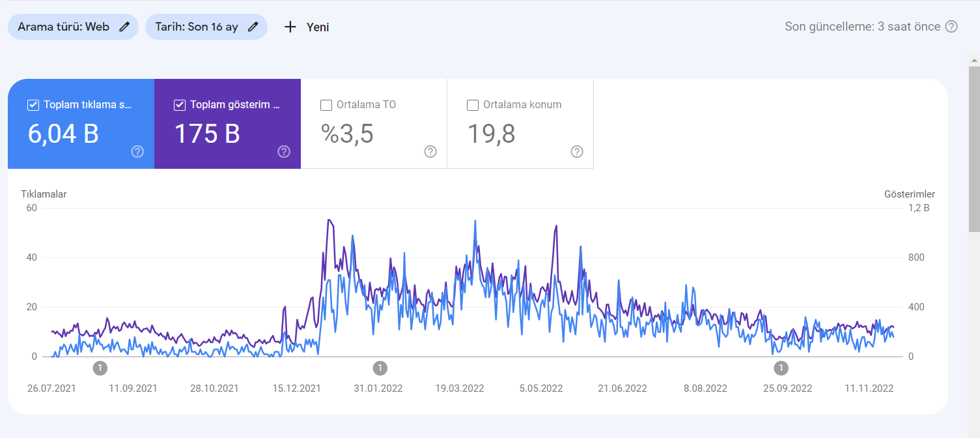The width and height of the screenshot is (980, 438).
Task: Enable the Ortalama TO checkbox
Action: tap(326, 105)
